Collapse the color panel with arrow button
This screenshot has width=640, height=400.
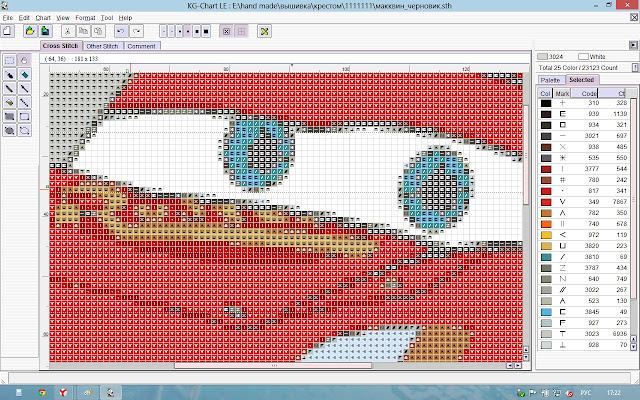633,45
